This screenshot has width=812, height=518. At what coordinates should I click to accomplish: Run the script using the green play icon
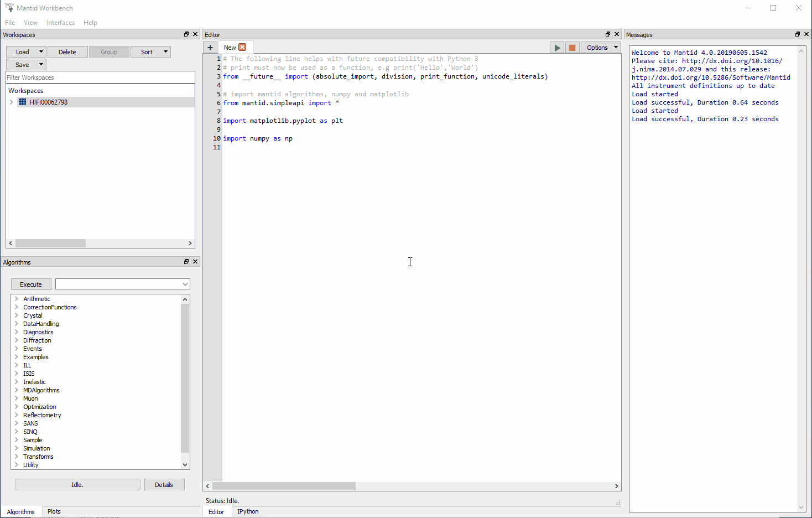click(557, 47)
